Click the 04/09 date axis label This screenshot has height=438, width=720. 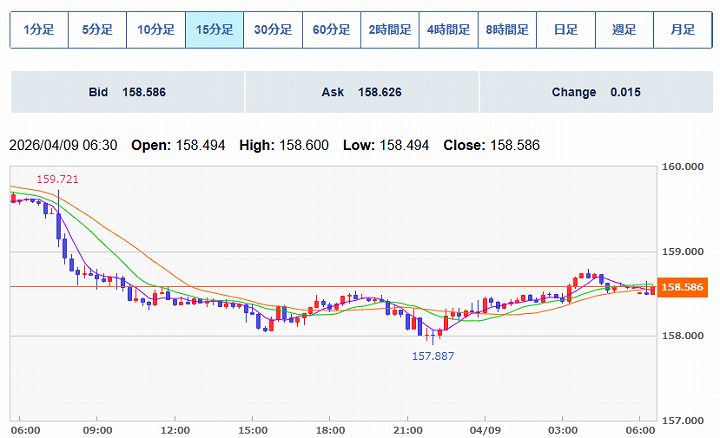484,429
